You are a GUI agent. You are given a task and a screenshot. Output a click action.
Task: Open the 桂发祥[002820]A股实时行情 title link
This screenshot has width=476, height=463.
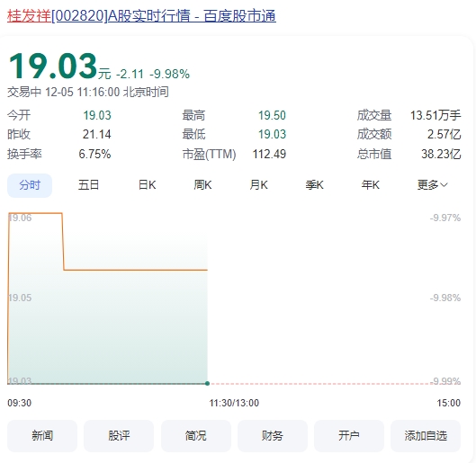point(141,16)
